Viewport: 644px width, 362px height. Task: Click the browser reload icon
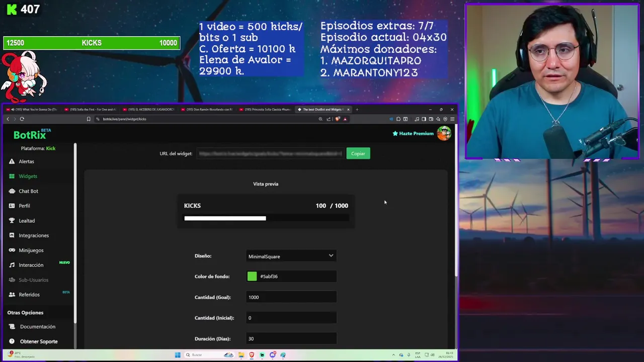[22, 119]
